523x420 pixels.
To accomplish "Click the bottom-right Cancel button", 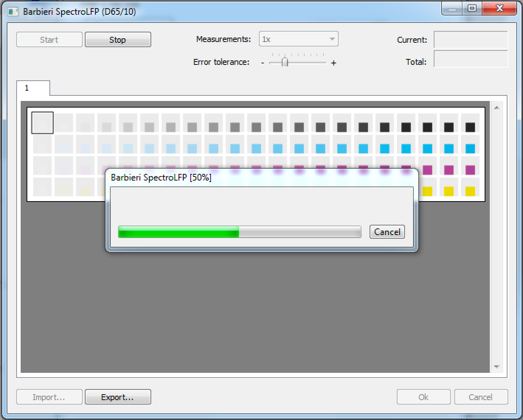I will coord(481,397).
